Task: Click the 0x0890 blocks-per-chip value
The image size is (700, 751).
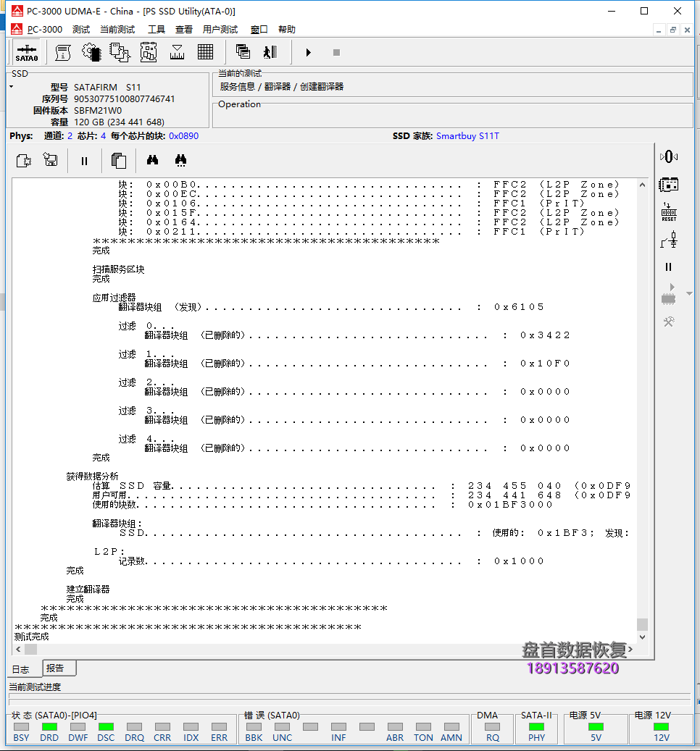Action: point(183,136)
